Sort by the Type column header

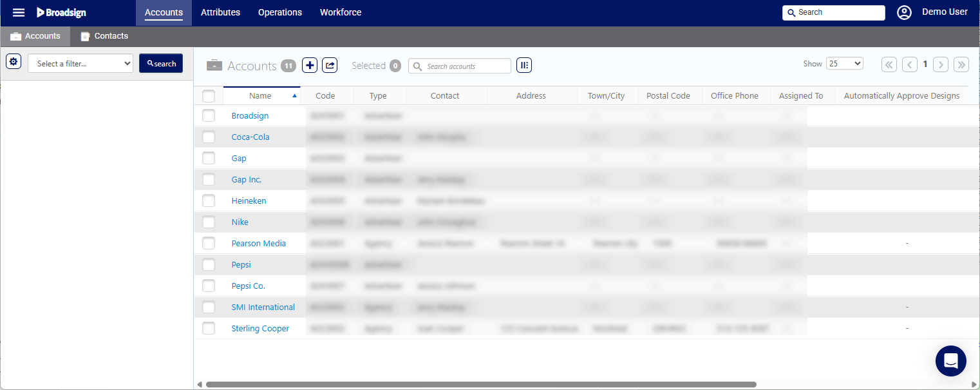(x=378, y=96)
